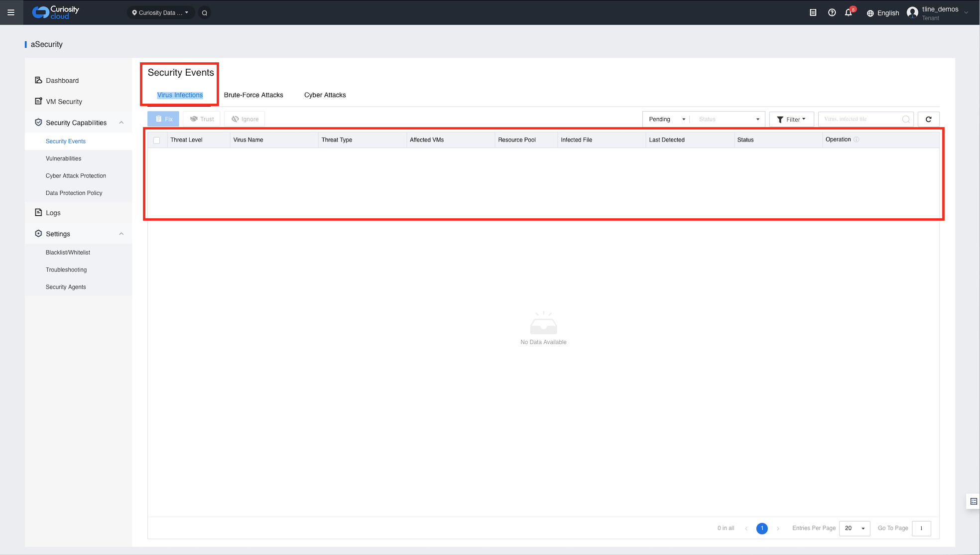Click the Operation column info icon
The width and height of the screenshot is (980, 555).
[x=857, y=139]
